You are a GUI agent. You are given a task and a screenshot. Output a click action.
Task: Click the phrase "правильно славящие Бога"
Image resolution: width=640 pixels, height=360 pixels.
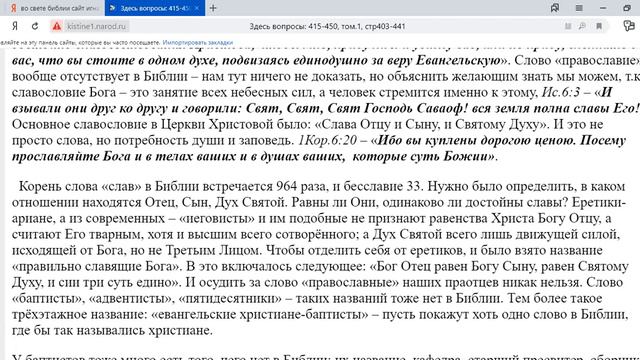[x=96, y=266]
